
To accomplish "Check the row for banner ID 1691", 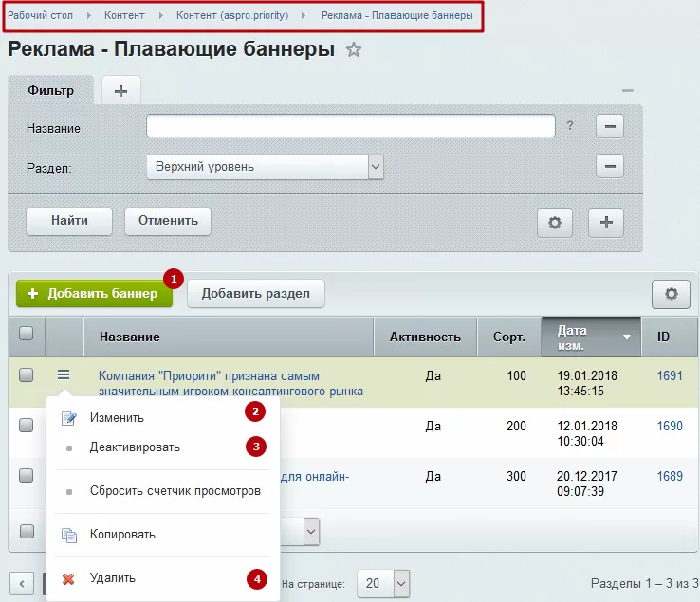I will point(27,374).
